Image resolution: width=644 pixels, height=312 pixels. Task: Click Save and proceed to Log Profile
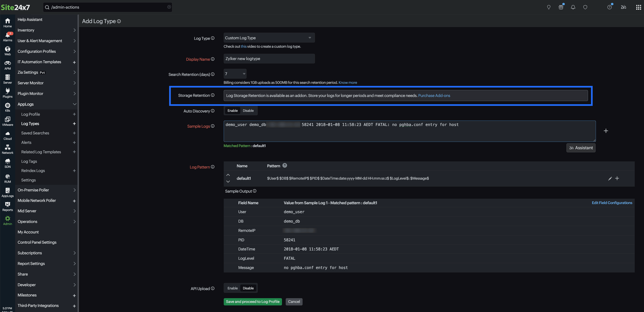252,302
